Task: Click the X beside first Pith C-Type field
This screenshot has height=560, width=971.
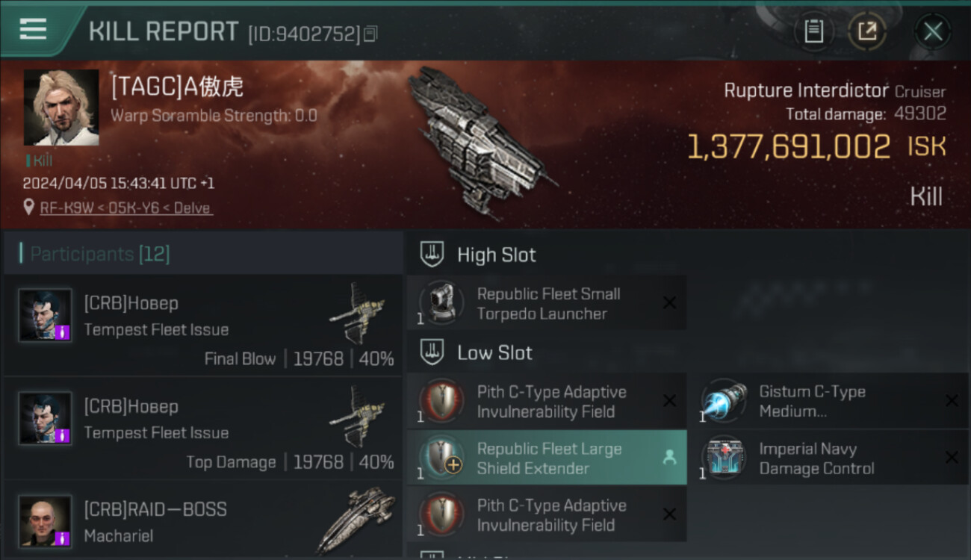Action: 670,401
